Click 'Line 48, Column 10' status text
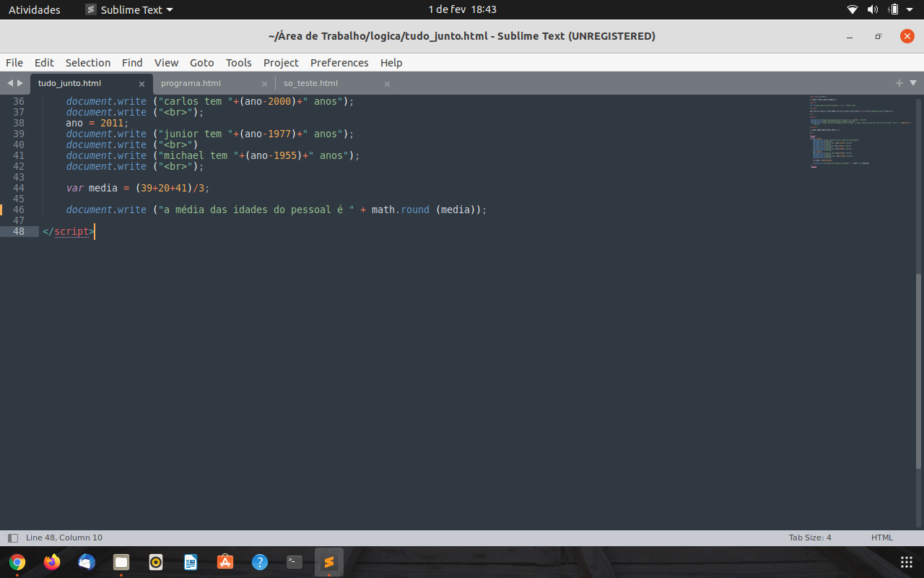The width and height of the screenshot is (924, 578). (x=64, y=538)
